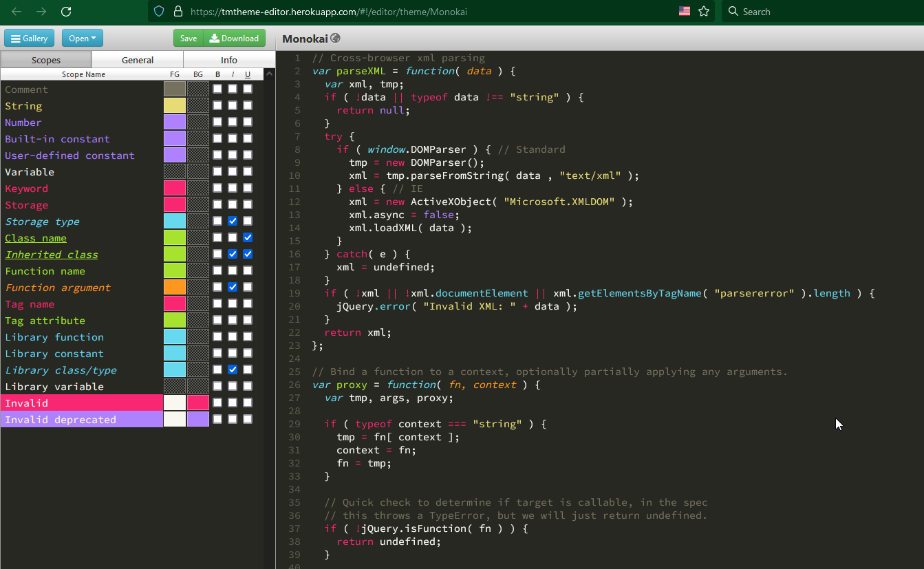Disable italic for Storage type
This screenshot has height=569, width=924.
pos(233,221)
